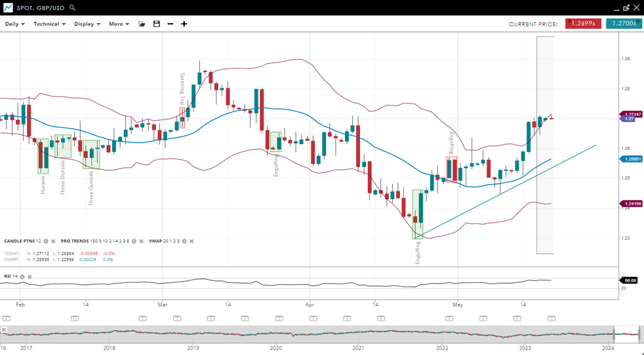
Task: Open the Technical dropdown menu
Action: coord(49,24)
